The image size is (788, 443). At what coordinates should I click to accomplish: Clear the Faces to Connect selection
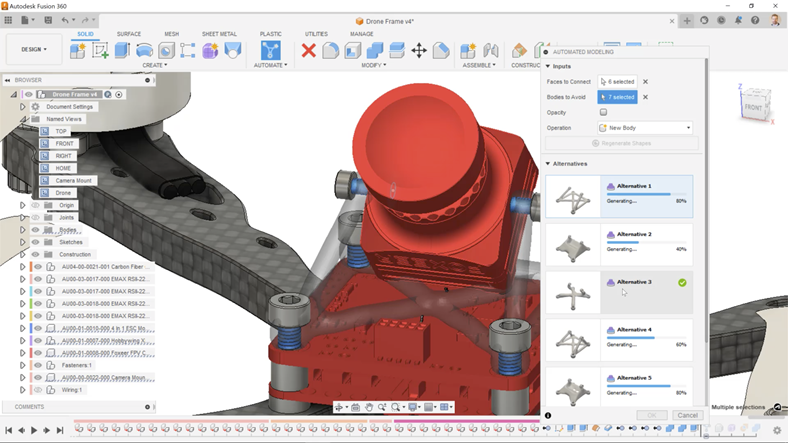(645, 81)
